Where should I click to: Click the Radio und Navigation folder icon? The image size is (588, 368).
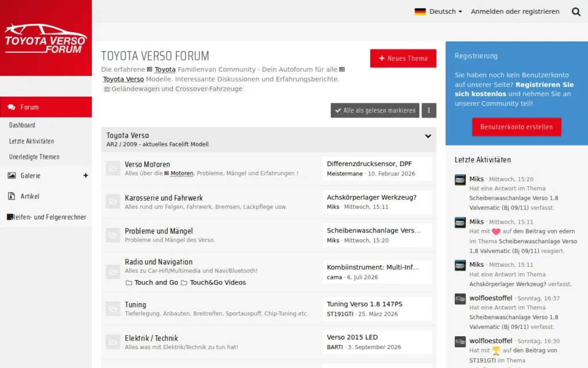click(113, 272)
